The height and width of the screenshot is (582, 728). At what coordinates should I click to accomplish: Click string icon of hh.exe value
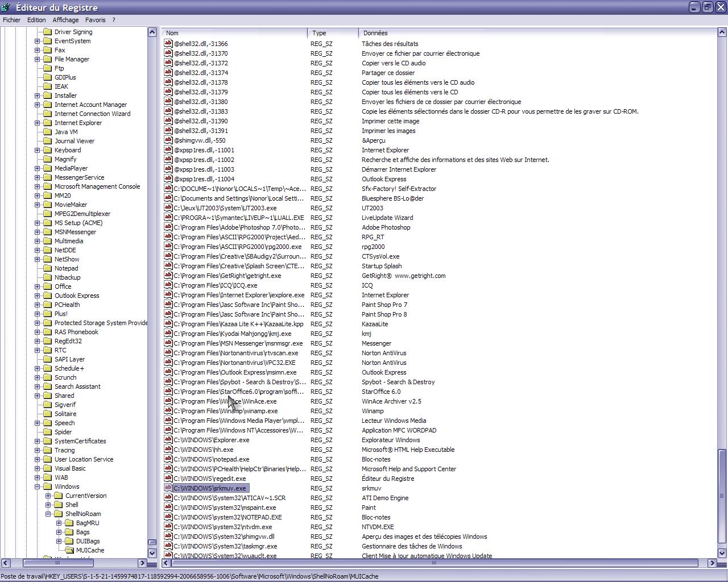pyautogui.click(x=168, y=450)
